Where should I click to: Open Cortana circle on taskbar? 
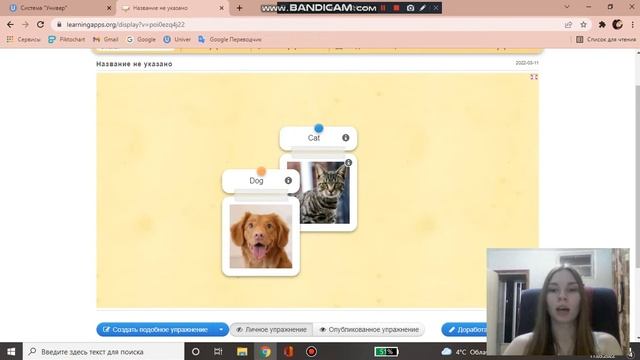[x=196, y=351]
